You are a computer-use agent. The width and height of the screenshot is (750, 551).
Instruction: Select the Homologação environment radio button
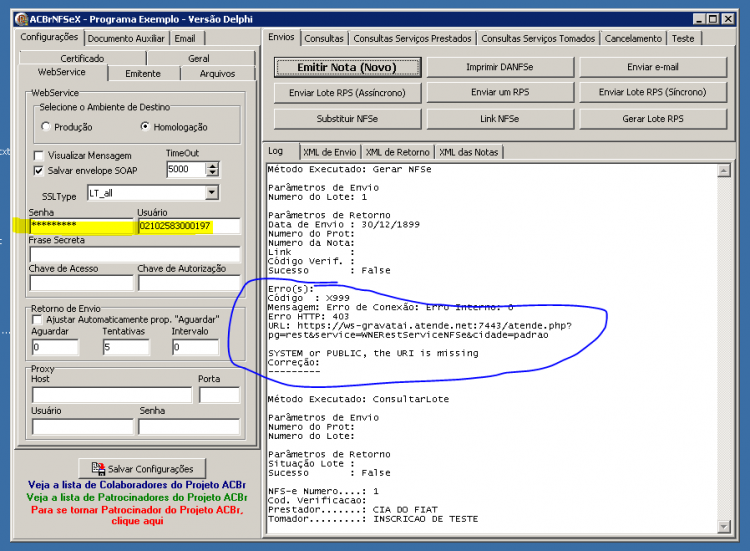(145, 126)
